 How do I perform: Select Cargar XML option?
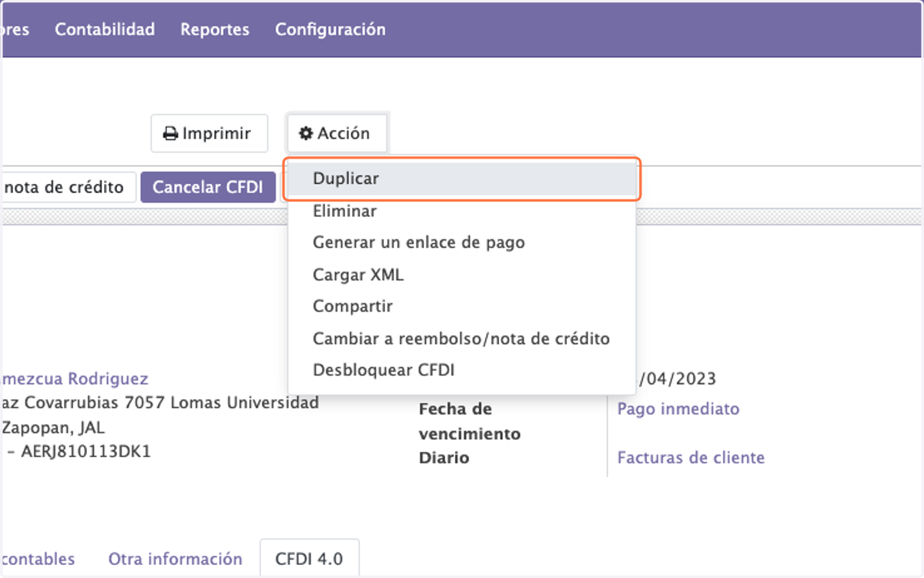461,275
